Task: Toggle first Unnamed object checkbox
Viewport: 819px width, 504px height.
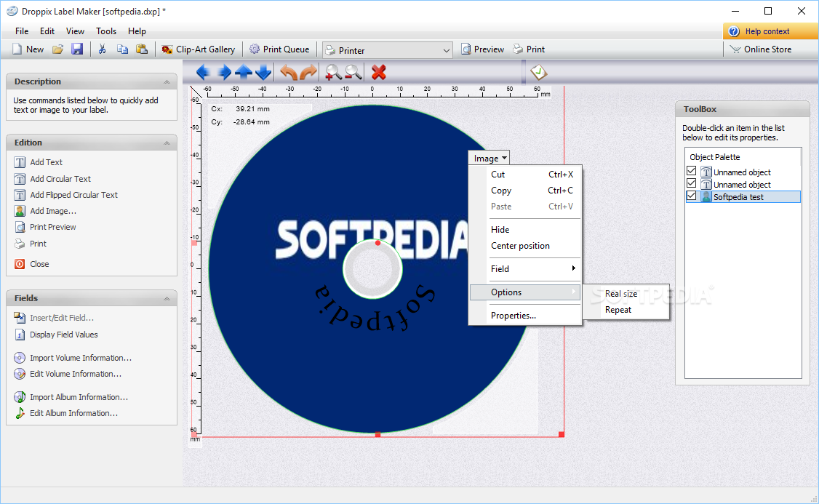Action: (692, 172)
